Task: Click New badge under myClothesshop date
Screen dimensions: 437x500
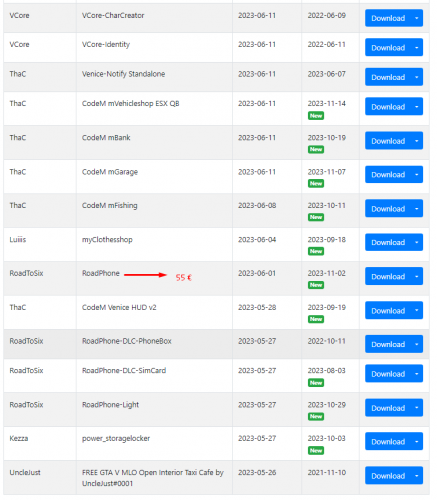Action: click(316, 251)
